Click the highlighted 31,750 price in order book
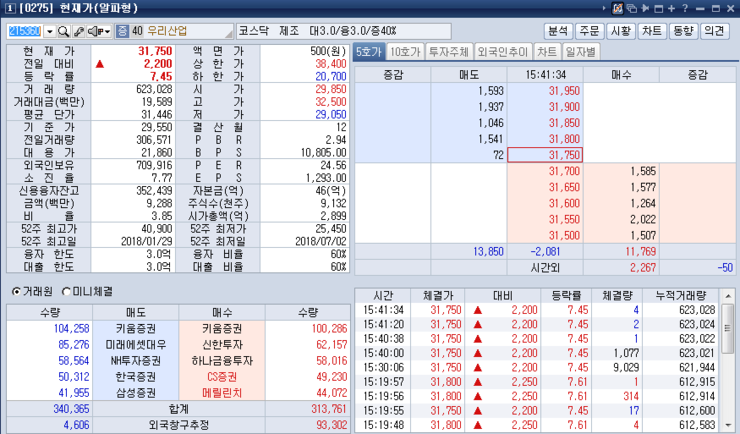The width and height of the screenshot is (740, 434). 545,155
